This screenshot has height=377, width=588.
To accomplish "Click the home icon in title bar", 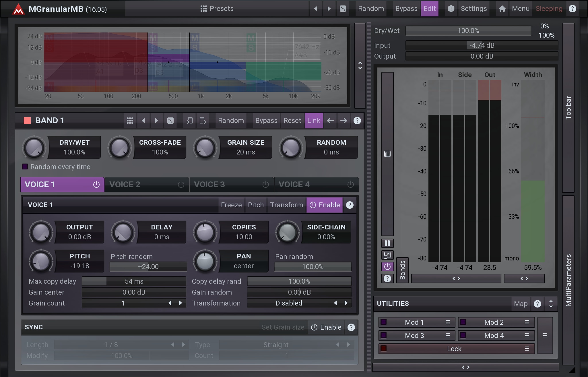I will tap(502, 9).
